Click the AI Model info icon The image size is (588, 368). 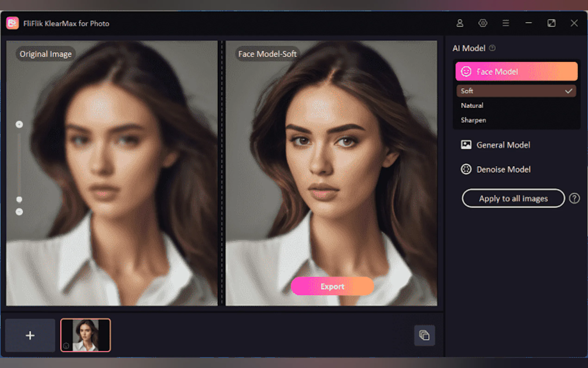(x=492, y=48)
